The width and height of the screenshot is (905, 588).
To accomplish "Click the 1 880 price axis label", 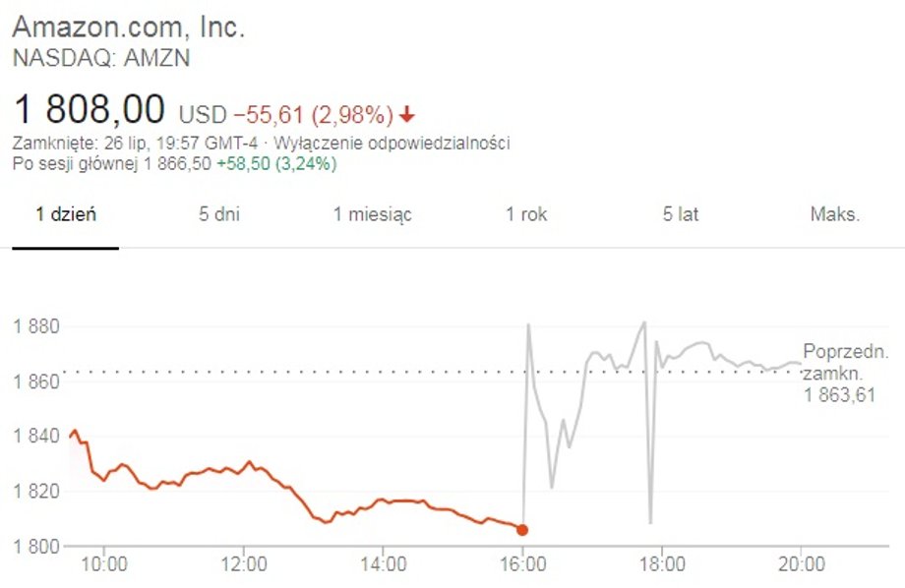I will pos(36,326).
